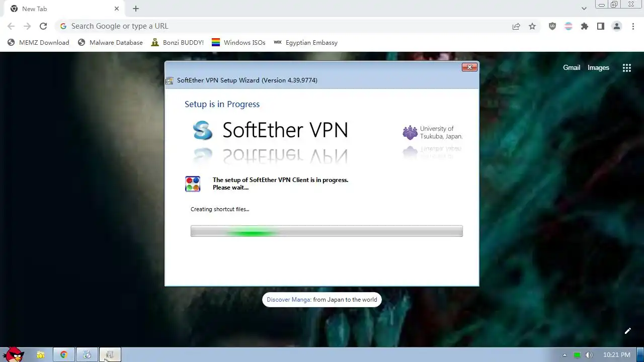Reload the current page
The height and width of the screenshot is (362, 644).
click(x=43, y=26)
